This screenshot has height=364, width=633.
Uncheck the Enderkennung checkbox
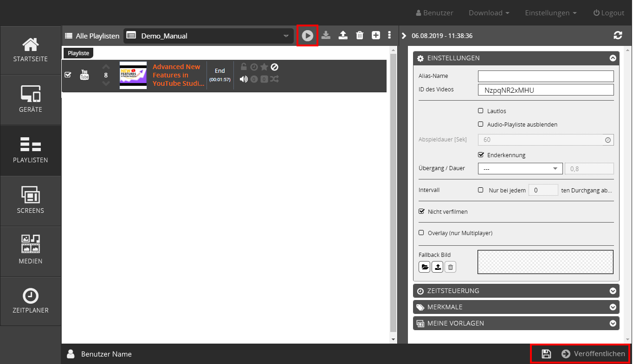(481, 155)
